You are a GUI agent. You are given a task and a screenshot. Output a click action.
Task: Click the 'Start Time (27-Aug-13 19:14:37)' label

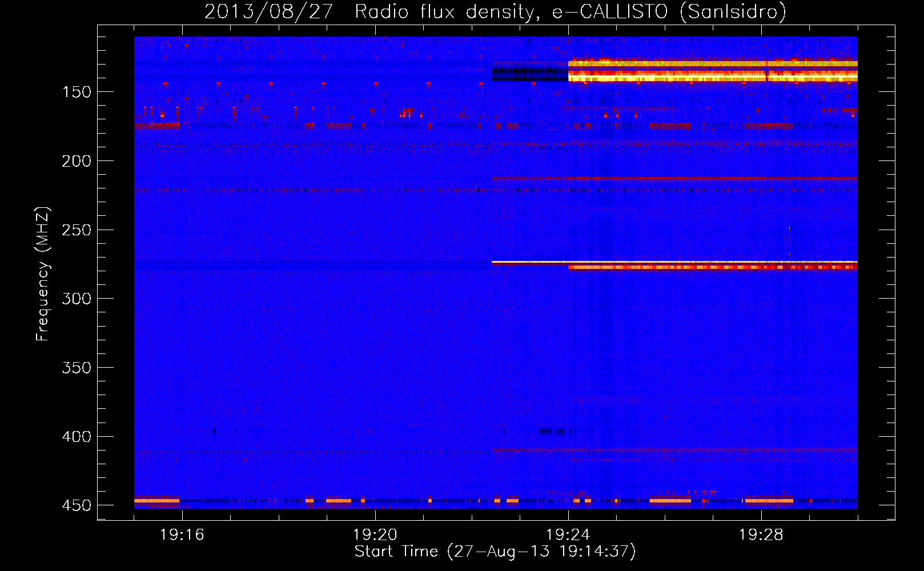(495, 552)
